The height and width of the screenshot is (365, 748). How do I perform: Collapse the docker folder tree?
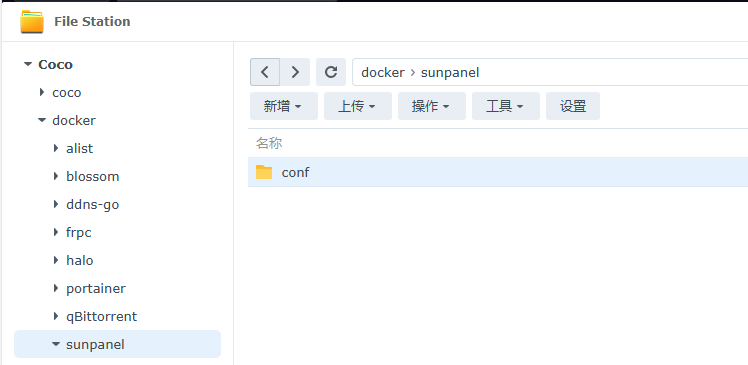[x=42, y=120]
